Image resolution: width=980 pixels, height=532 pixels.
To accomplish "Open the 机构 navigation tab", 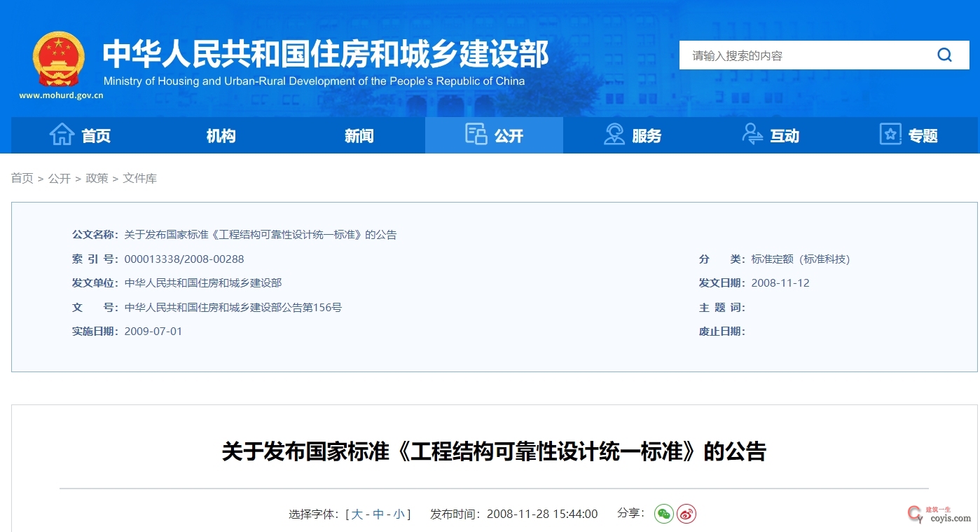I will pyautogui.click(x=221, y=135).
